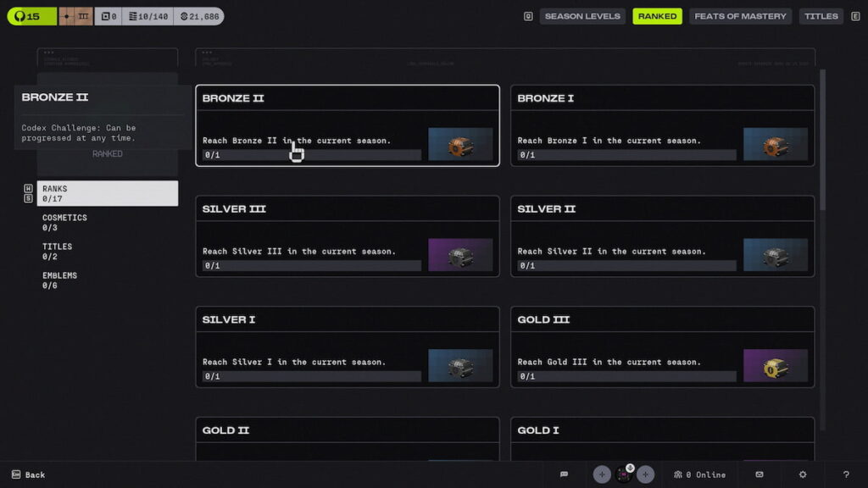The height and width of the screenshot is (488, 868).
Task: Select the Emblems category in sidebar
Action: pyautogui.click(x=60, y=280)
